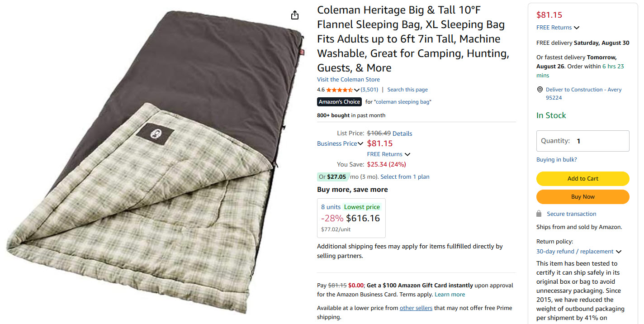644x324 pixels.
Task: Expand FREE Returns under the price
Action: tap(388, 154)
